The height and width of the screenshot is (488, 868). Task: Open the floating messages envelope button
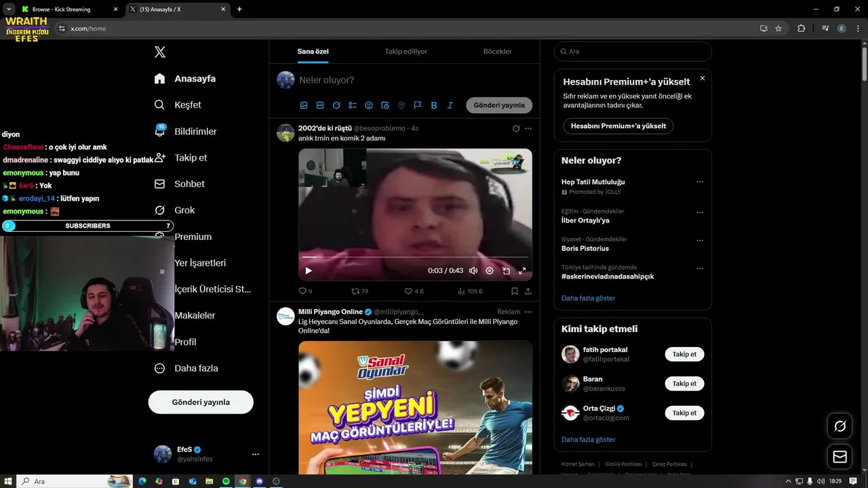(840, 457)
